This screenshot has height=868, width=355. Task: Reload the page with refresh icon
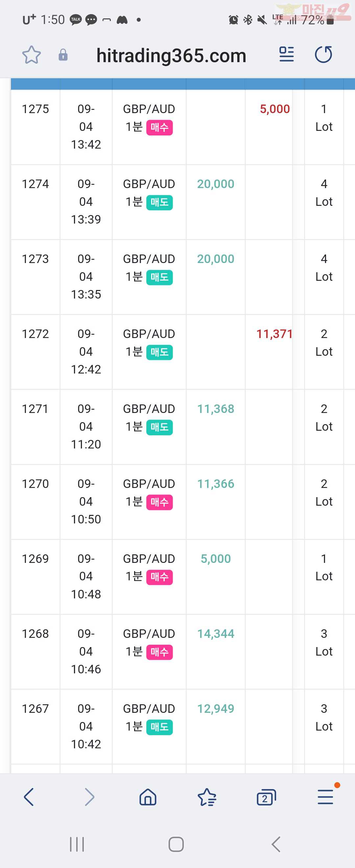[x=323, y=54]
